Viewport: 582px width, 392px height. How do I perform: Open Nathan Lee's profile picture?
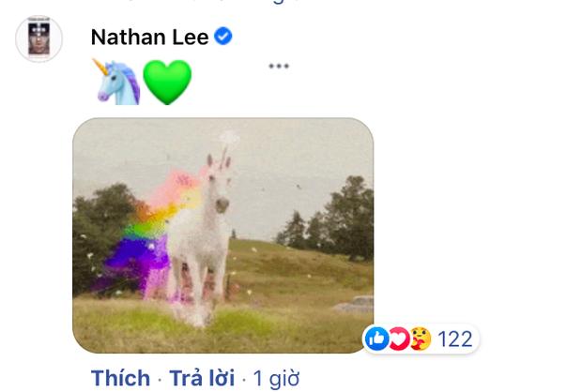39,38
